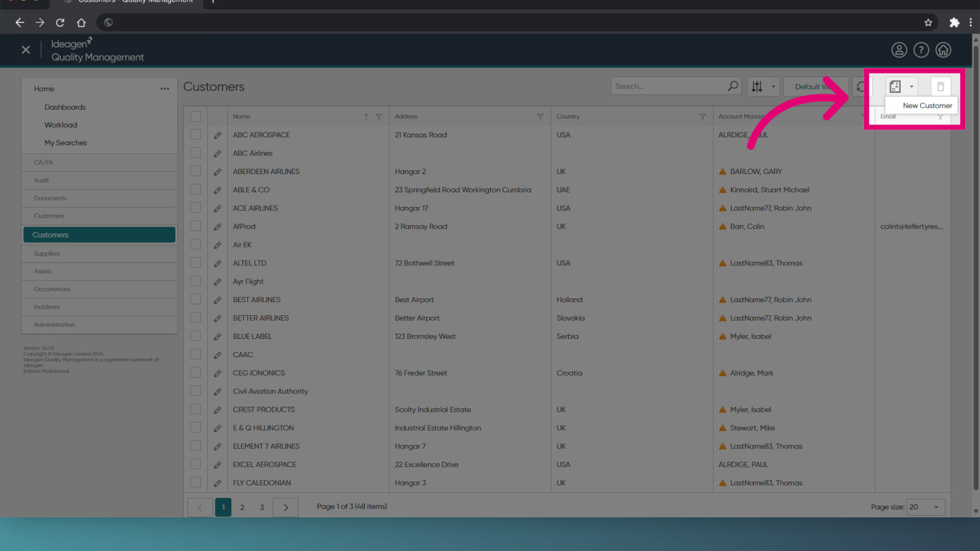Screen dimensions: 980x551
Task: Go back in browser history
Action: pos(20,22)
